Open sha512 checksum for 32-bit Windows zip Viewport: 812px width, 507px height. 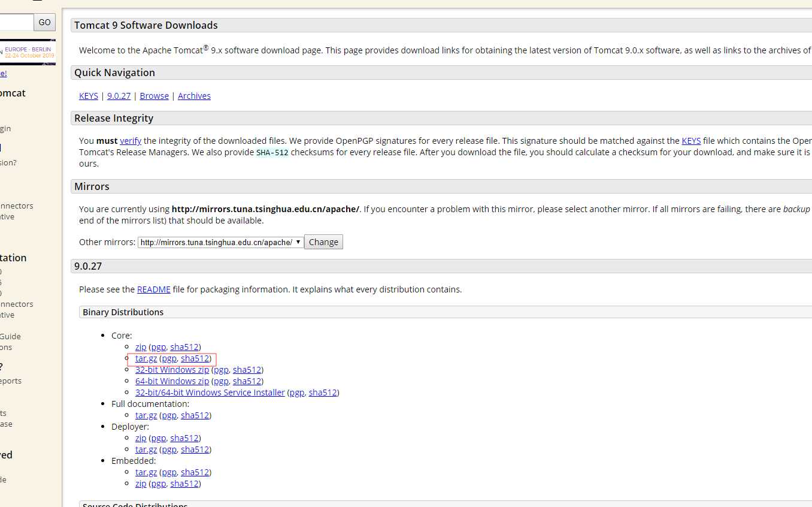pyautogui.click(x=247, y=370)
